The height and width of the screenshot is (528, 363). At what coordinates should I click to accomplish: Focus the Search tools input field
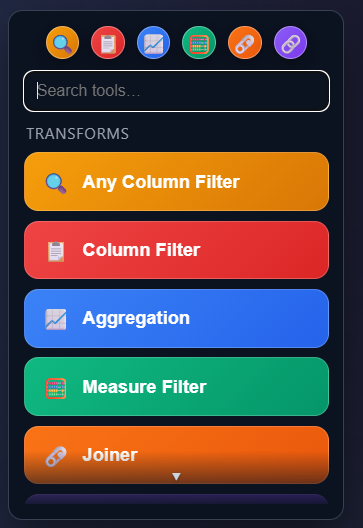point(176,91)
